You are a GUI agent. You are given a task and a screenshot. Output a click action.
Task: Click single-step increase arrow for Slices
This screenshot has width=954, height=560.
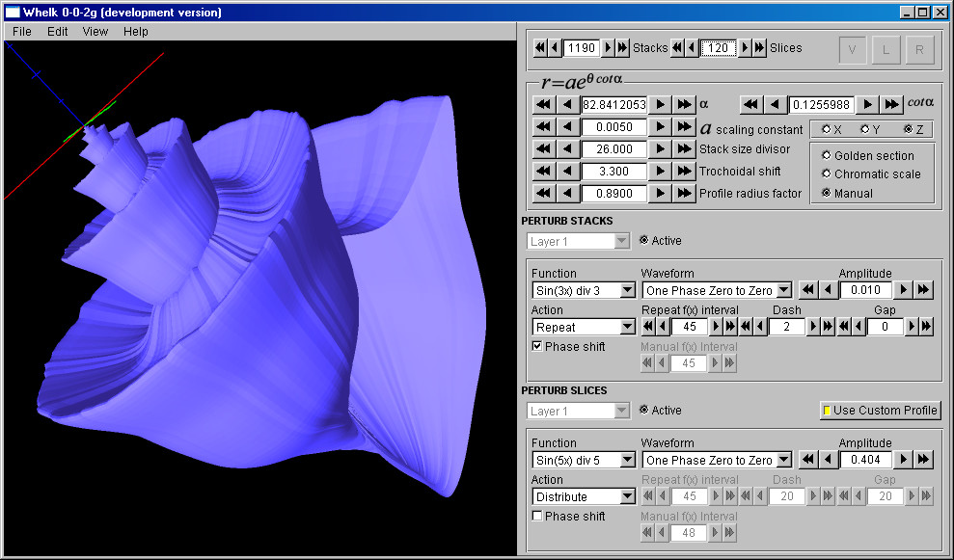pyautogui.click(x=744, y=47)
